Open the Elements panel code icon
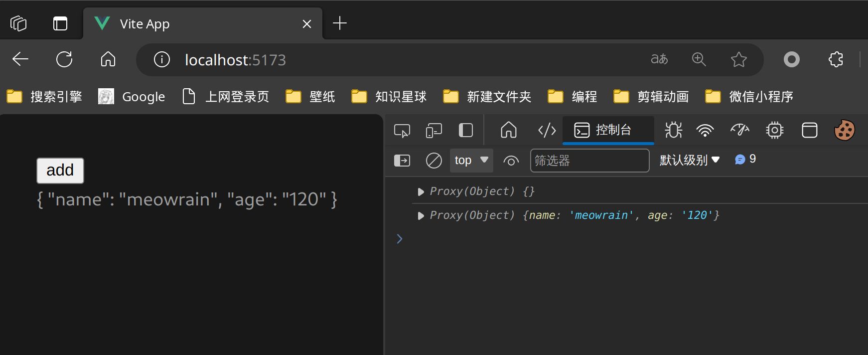Screen dimensions: 868x355 (x=547, y=130)
